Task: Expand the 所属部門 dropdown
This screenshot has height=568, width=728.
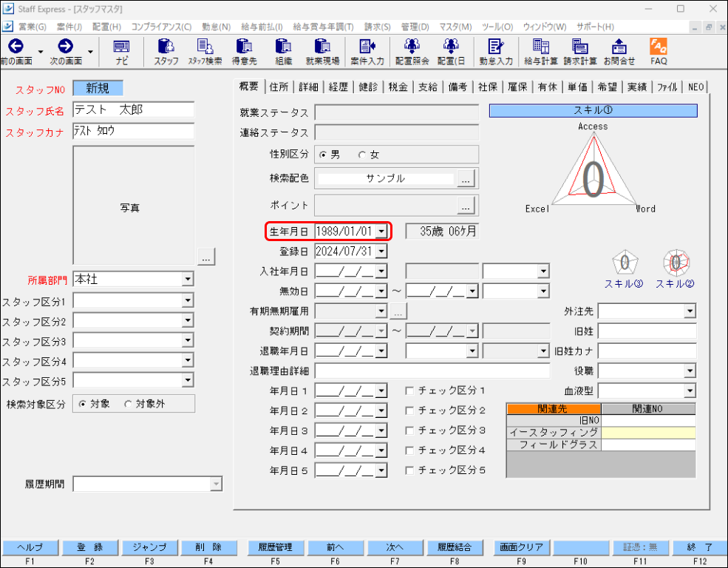Action: click(x=188, y=279)
